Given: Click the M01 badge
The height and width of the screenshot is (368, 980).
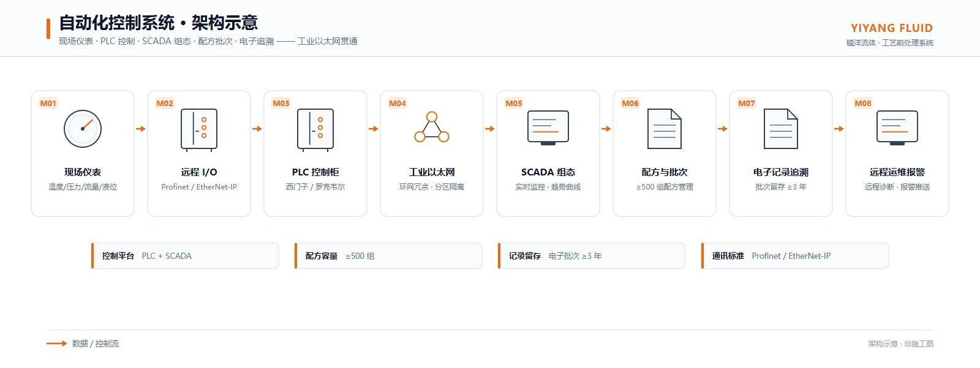Looking at the screenshot, I should coord(48,103).
